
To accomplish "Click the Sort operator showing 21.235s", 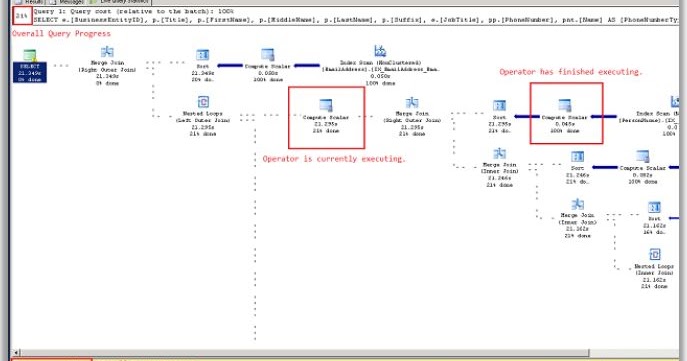I will coord(499,117).
